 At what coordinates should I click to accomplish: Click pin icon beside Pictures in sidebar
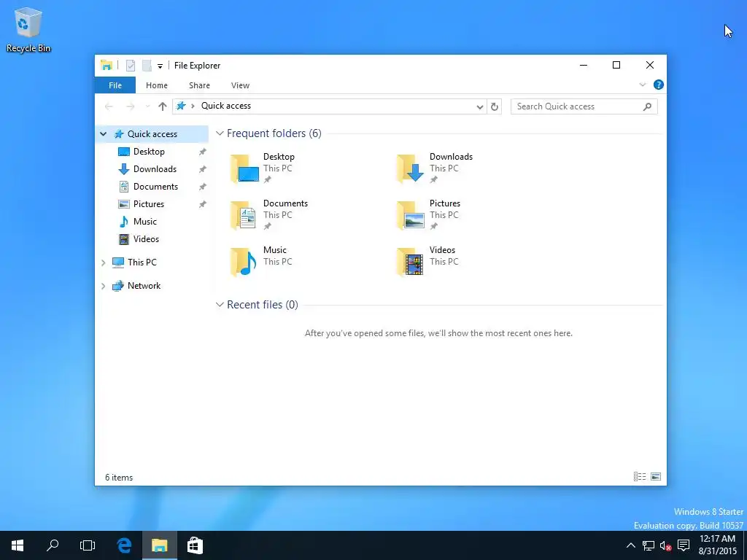pyautogui.click(x=203, y=204)
